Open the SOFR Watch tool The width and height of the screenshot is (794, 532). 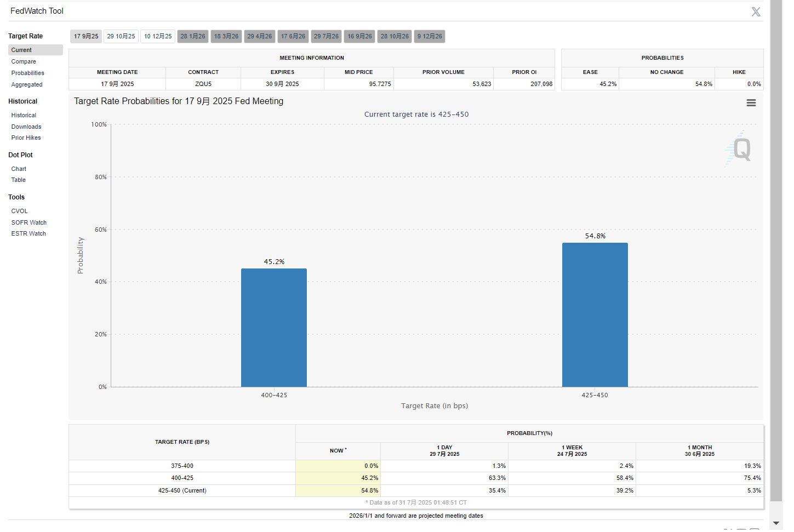point(29,223)
